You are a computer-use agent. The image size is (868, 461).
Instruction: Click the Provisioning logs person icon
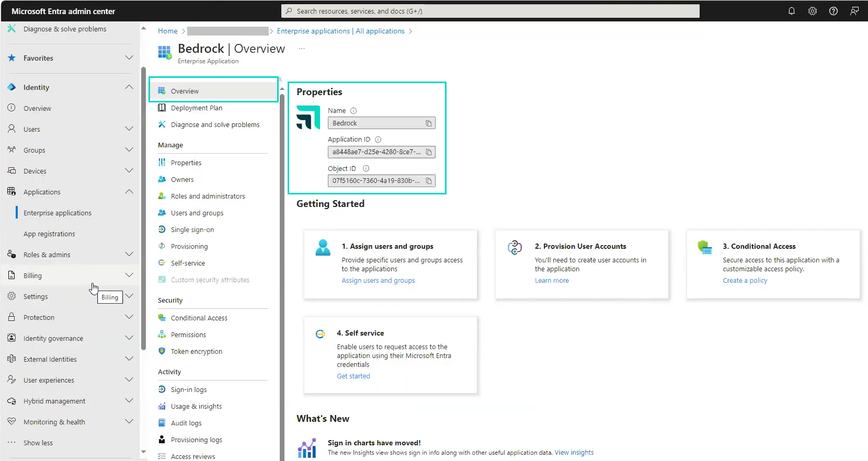pyautogui.click(x=162, y=440)
